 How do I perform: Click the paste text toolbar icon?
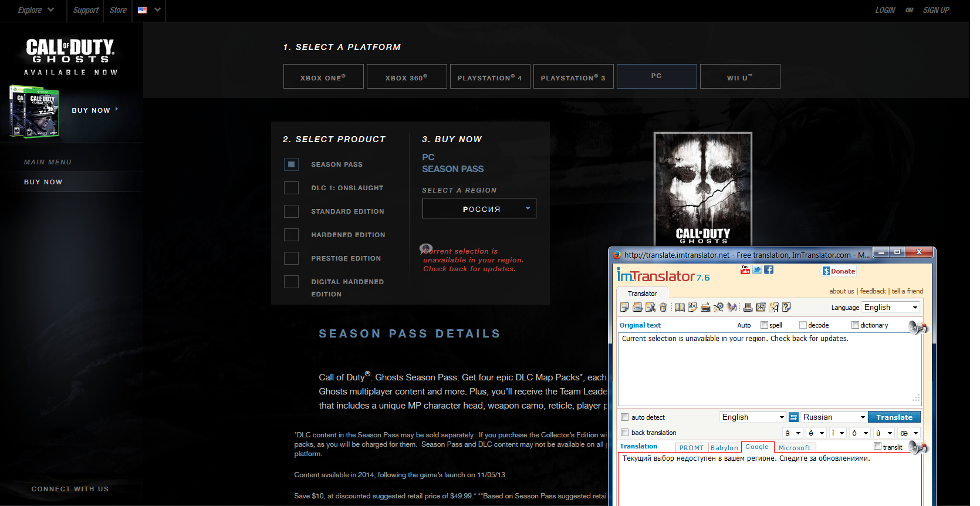(637, 307)
